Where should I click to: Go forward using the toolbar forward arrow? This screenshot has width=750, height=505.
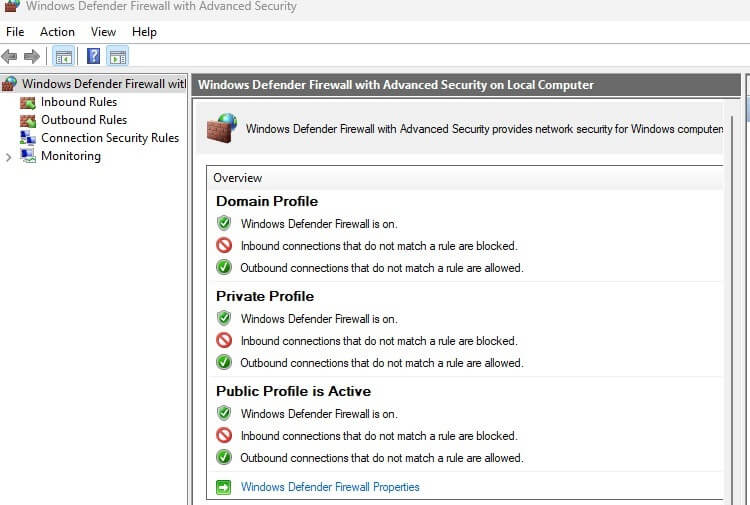(x=32, y=56)
